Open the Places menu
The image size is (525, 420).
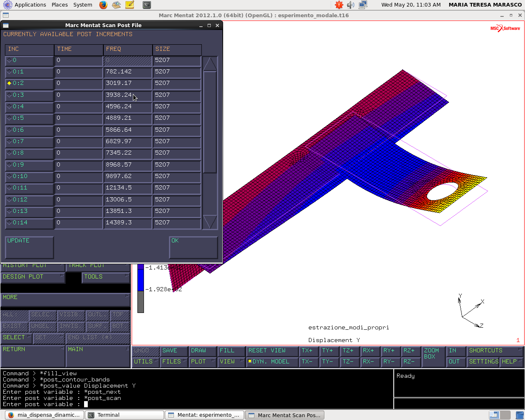click(x=59, y=5)
